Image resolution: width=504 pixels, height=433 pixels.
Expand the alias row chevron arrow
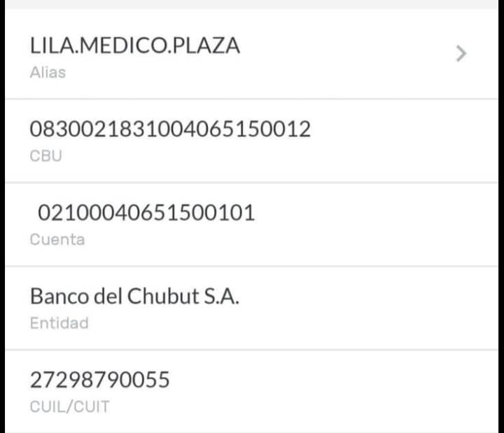(x=461, y=53)
